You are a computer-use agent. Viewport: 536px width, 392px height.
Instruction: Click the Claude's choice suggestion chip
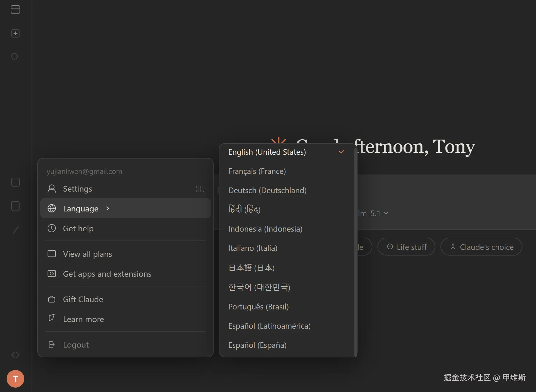coord(481,247)
